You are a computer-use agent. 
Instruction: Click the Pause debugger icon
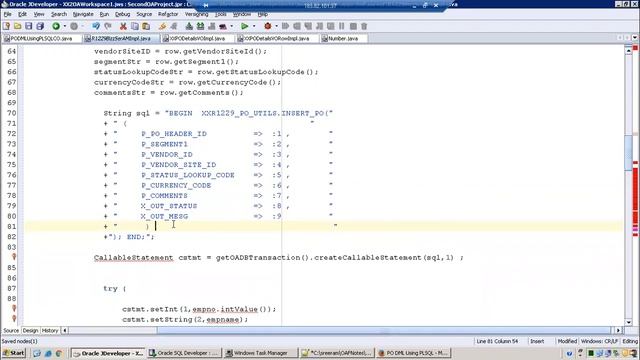tap(342, 26)
